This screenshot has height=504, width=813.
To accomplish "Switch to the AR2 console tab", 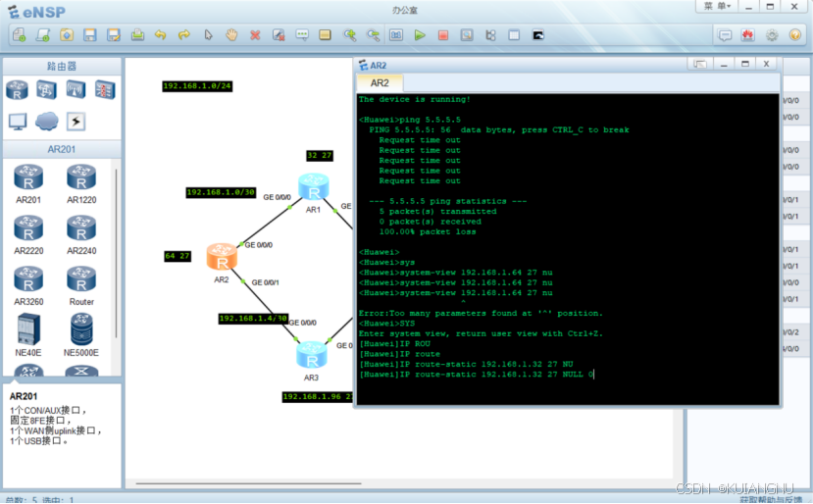I will (x=380, y=83).
